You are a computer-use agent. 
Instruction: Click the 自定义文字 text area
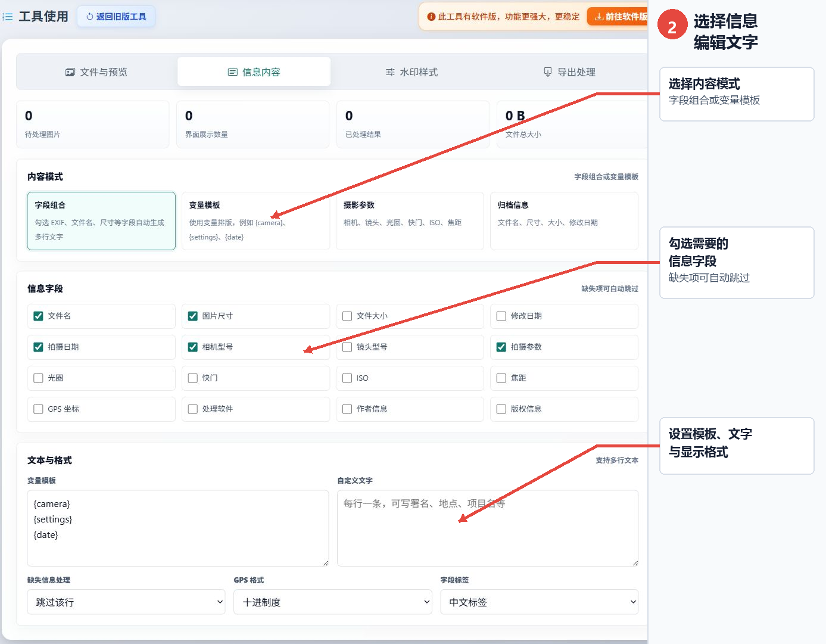(x=488, y=528)
